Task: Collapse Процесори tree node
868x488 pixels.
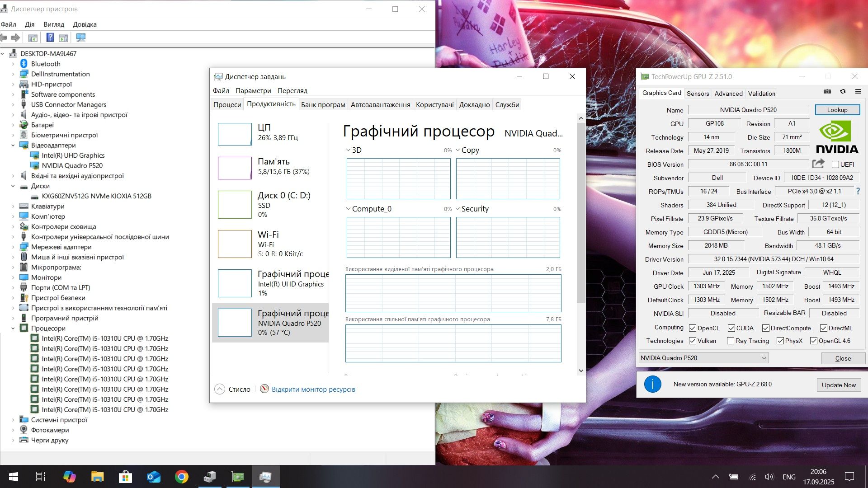Action: 13,328
